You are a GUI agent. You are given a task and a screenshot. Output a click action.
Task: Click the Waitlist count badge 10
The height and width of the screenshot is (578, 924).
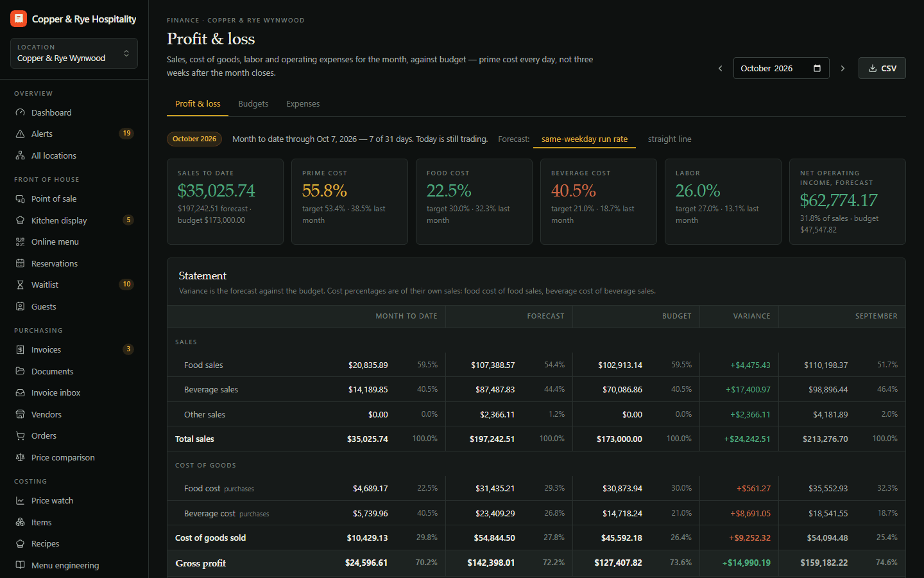[126, 285]
